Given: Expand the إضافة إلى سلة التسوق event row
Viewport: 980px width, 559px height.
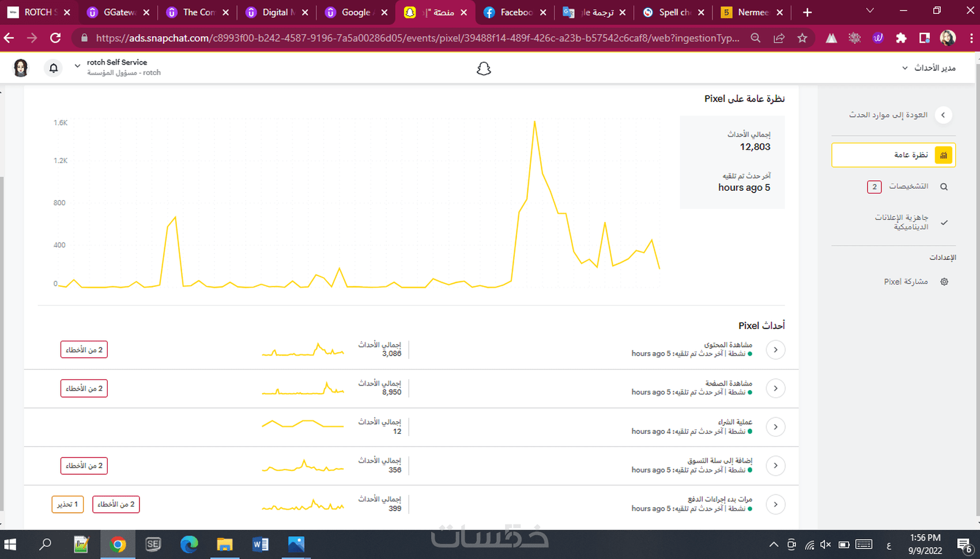Looking at the screenshot, I should point(775,466).
